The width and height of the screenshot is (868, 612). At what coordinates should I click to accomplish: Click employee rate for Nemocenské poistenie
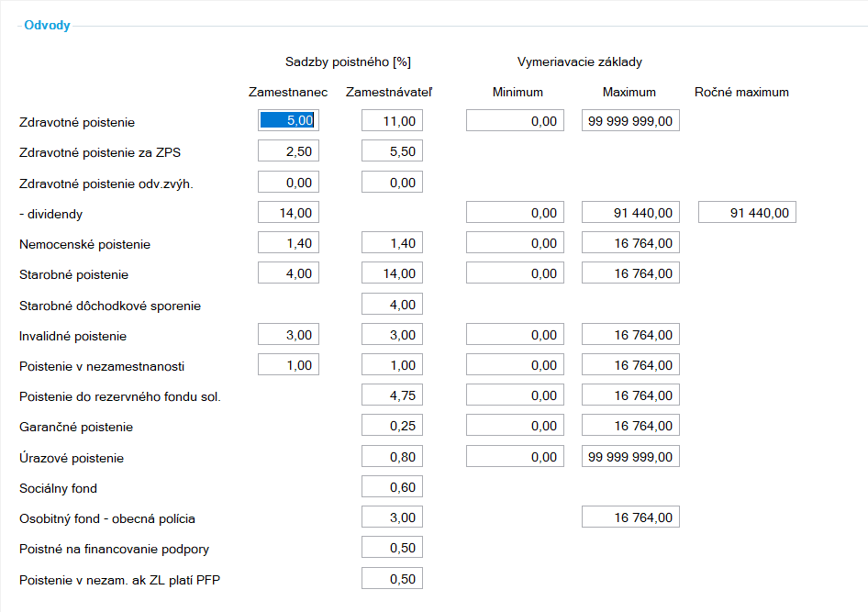tap(288, 243)
